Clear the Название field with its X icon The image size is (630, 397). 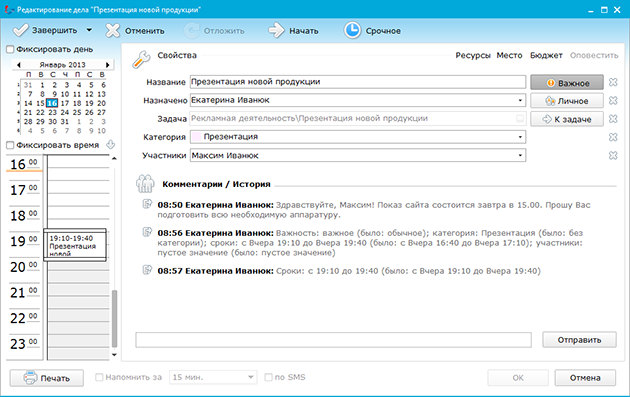click(613, 82)
